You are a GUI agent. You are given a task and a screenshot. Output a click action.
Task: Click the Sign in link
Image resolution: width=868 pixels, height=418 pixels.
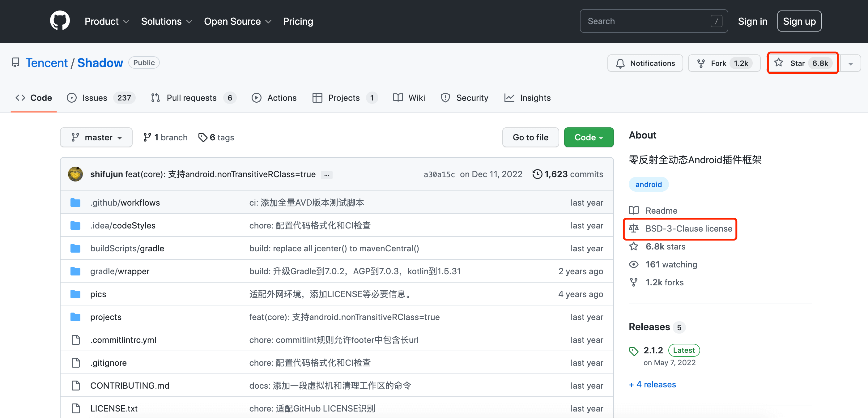(x=752, y=21)
